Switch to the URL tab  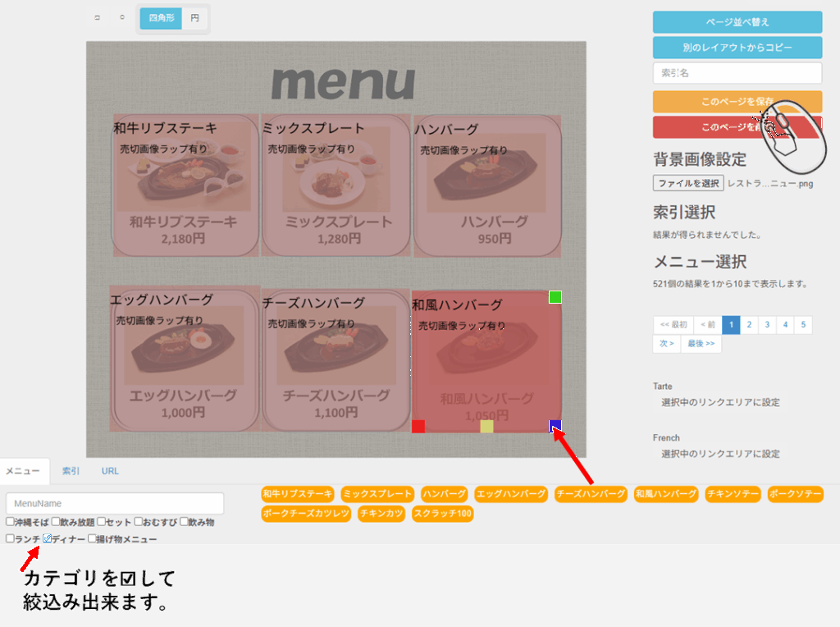tap(110, 471)
